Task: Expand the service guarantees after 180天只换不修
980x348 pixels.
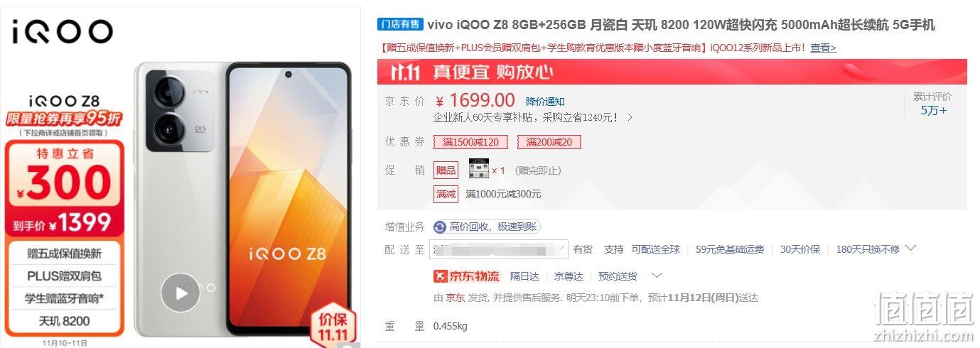Action: [x=911, y=249]
